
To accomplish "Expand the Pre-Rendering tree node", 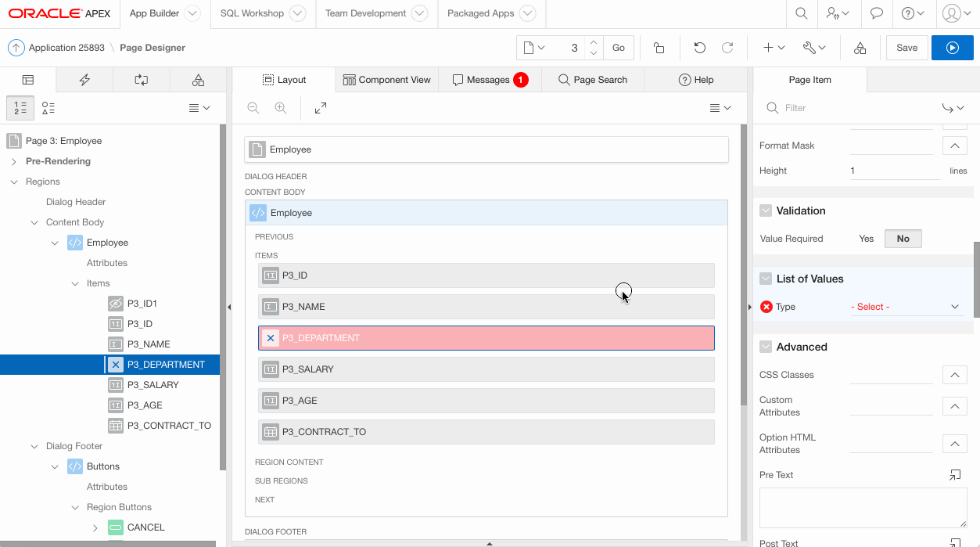I will tap(14, 161).
